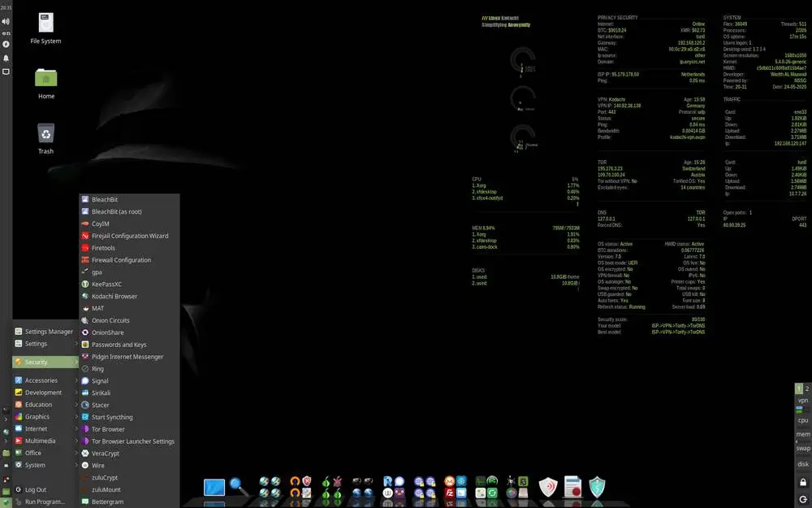Select the highlighted Security category
This screenshot has width=812, height=508.
pos(45,362)
